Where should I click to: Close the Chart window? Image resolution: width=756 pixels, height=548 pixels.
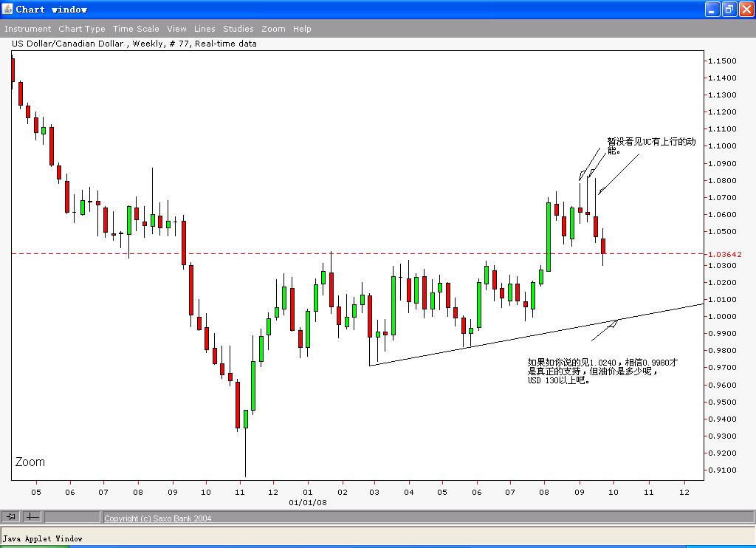(746, 9)
